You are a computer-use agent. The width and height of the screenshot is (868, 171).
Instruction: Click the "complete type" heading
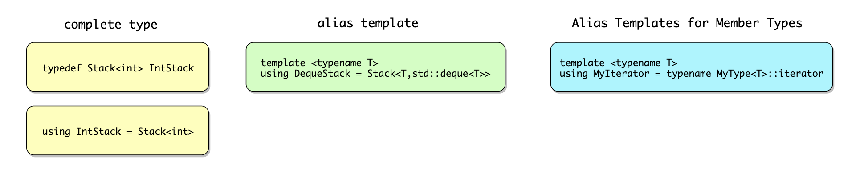(111, 24)
